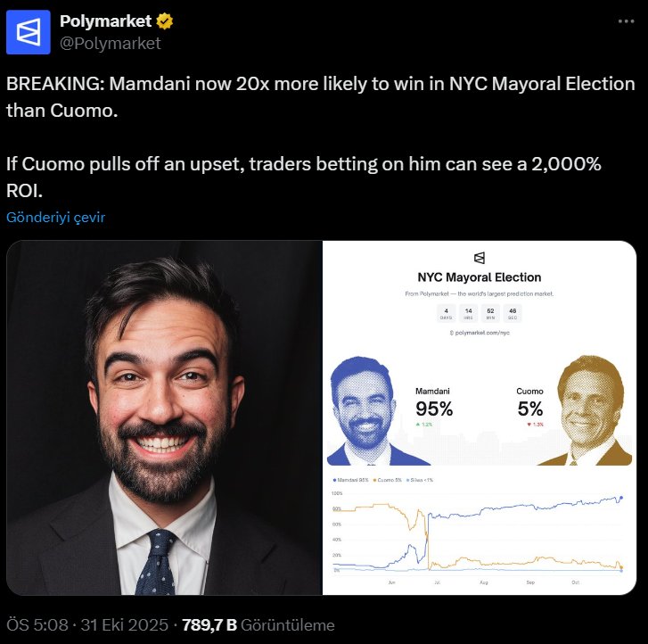Click the polymarket.com/nyc link text
648x644 pixels.
click(x=480, y=332)
